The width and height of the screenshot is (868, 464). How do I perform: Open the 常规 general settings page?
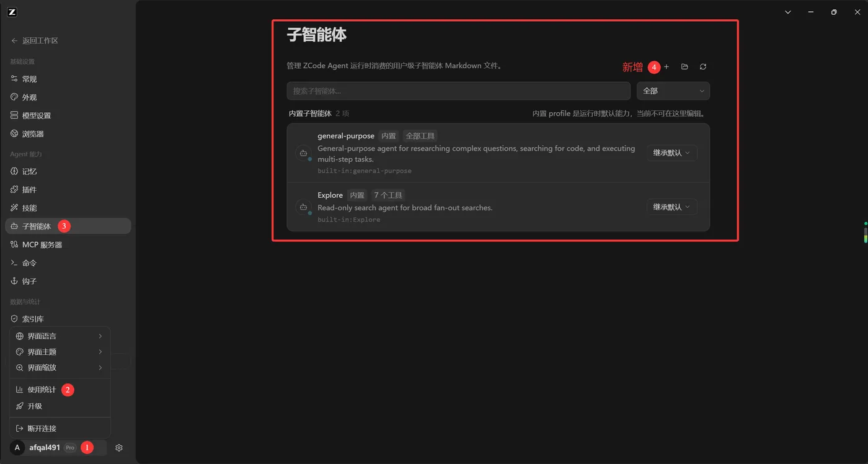point(68,79)
